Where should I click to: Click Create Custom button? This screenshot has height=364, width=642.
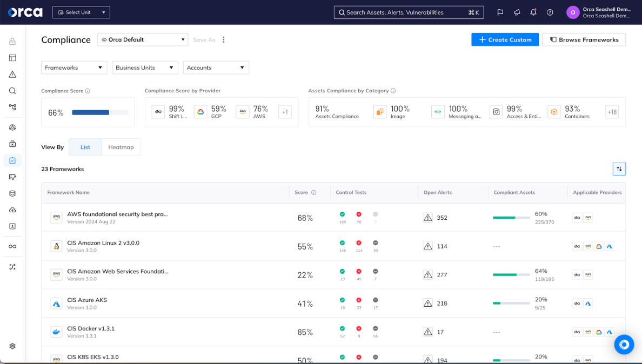click(505, 39)
